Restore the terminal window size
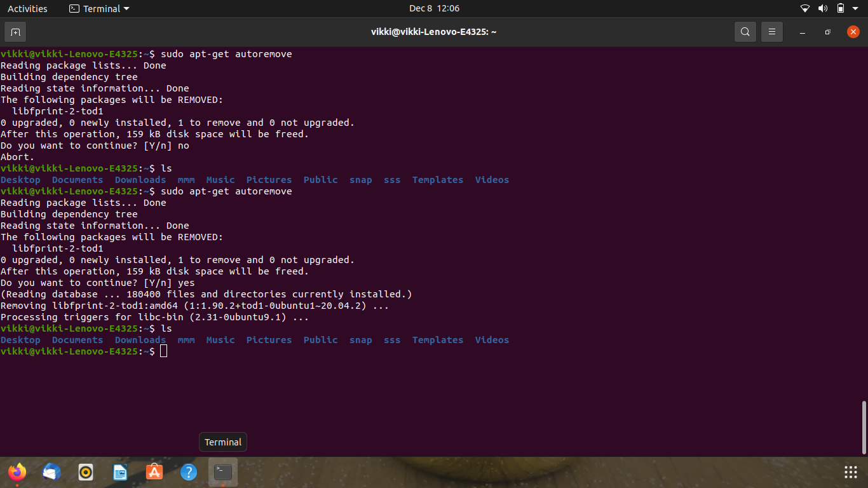This screenshot has width=868, height=488. coord(827,32)
